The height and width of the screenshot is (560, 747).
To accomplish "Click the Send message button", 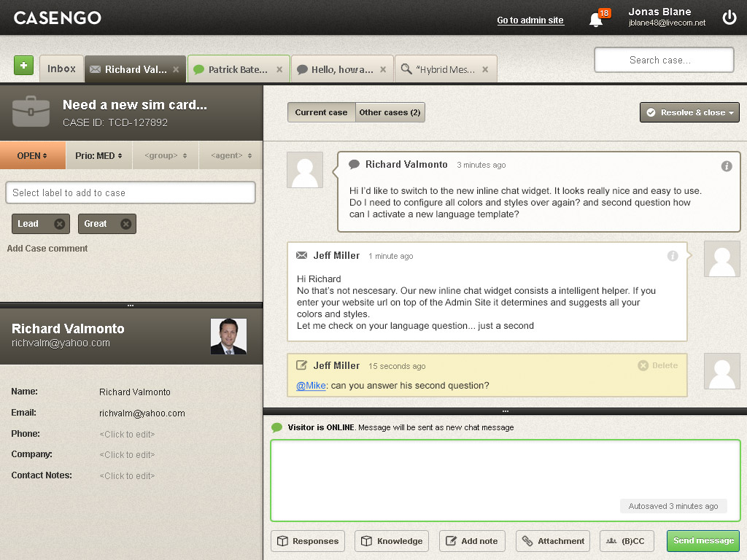I will tap(703, 541).
